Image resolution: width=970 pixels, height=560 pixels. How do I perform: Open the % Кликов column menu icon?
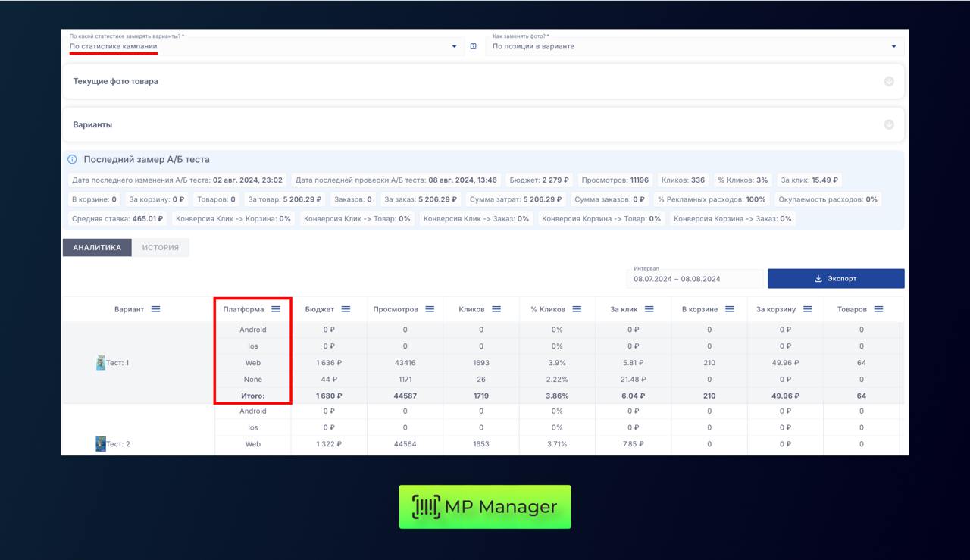coord(577,309)
